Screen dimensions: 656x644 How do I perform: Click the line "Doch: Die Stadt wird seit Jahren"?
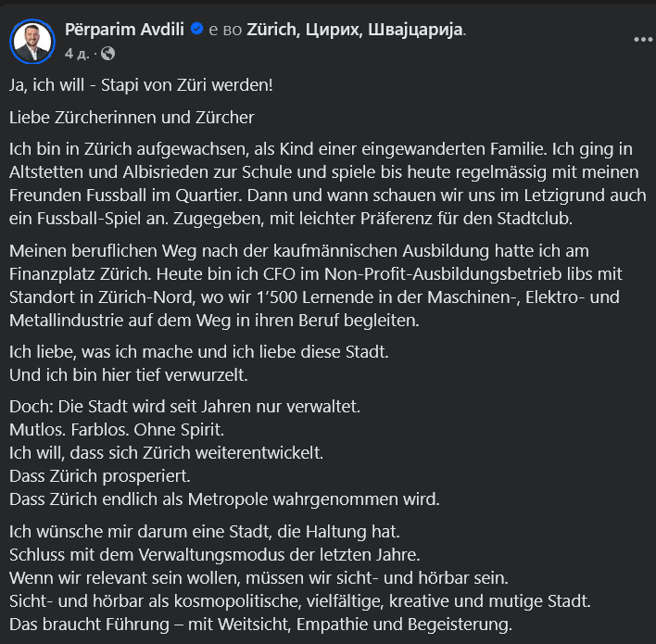tap(184, 408)
